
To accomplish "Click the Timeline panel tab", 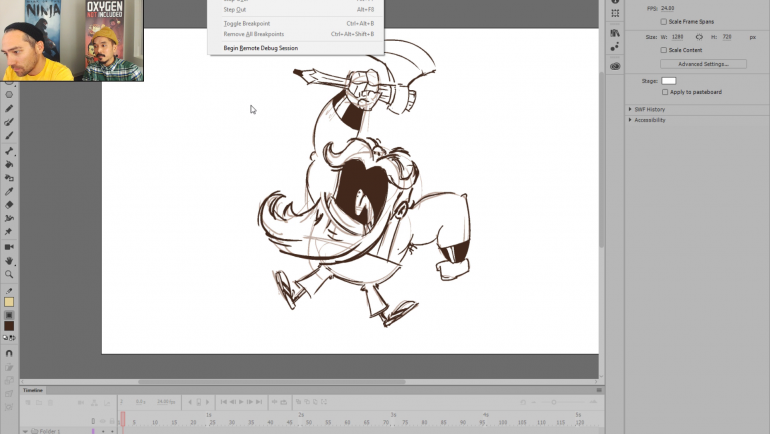I will click(33, 390).
